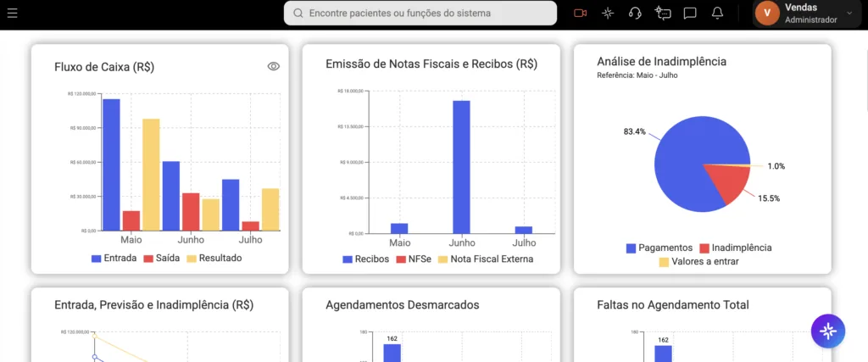Image resolution: width=868 pixels, height=362 pixels.
Task: Start a video call with camera icon
Action: pos(580,14)
